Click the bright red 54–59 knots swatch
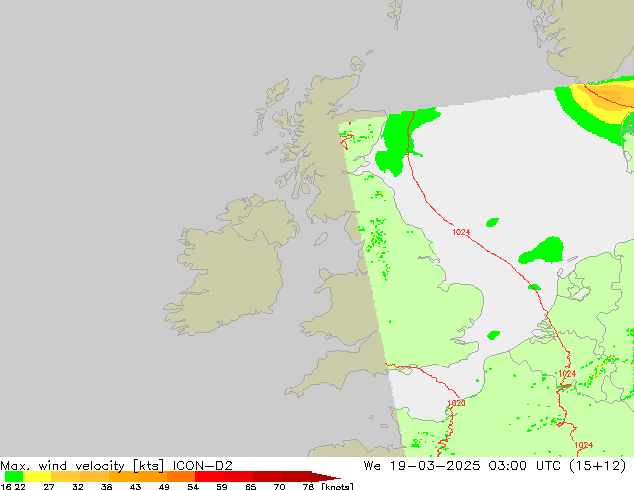This screenshot has width=634, height=490. (210, 477)
